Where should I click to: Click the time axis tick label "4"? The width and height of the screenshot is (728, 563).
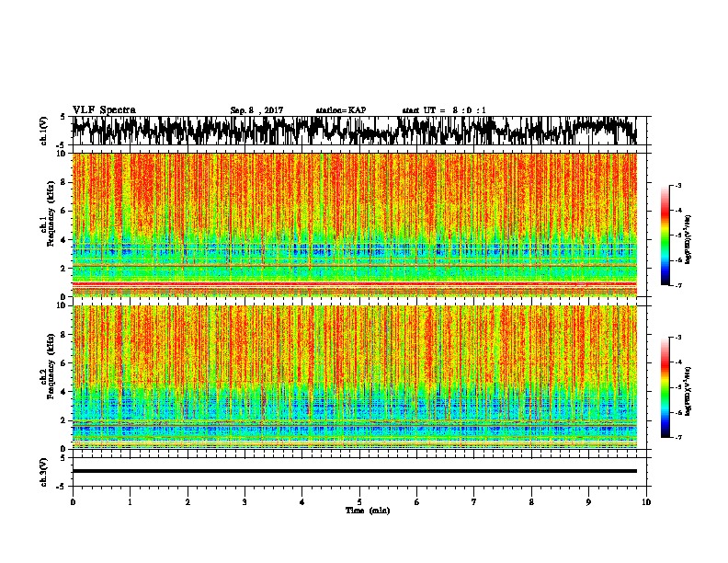tap(301, 502)
